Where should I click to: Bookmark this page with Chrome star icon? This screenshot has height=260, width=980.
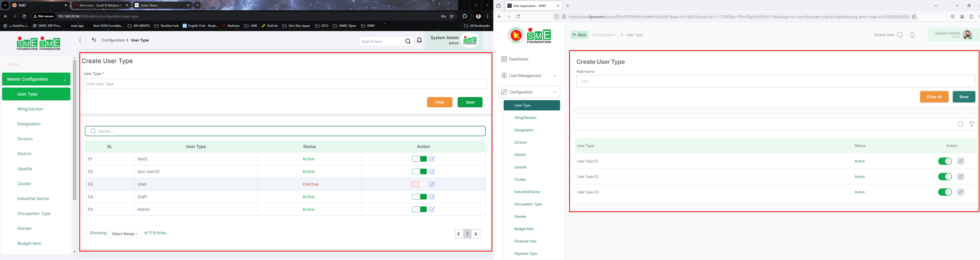(451, 16)
